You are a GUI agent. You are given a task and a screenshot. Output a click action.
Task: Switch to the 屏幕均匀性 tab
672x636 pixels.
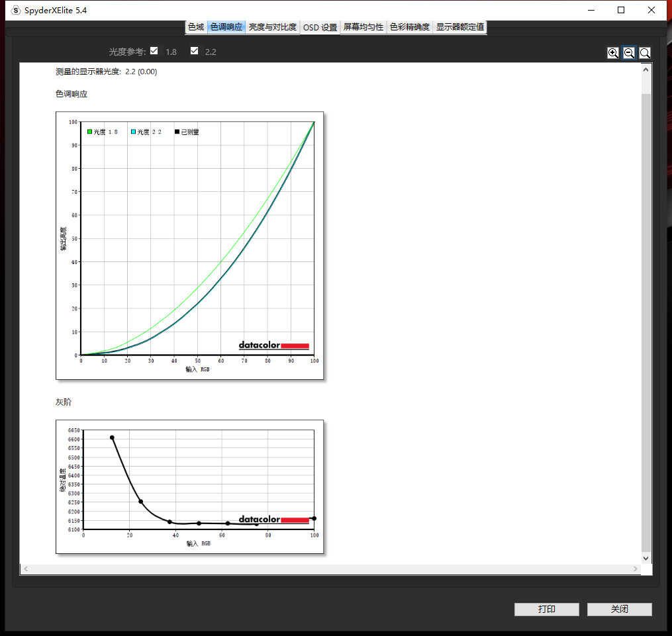363,27
